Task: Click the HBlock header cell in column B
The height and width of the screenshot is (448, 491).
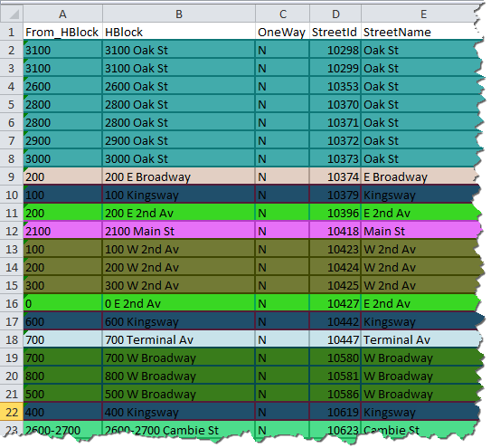Action: [179, 32]
